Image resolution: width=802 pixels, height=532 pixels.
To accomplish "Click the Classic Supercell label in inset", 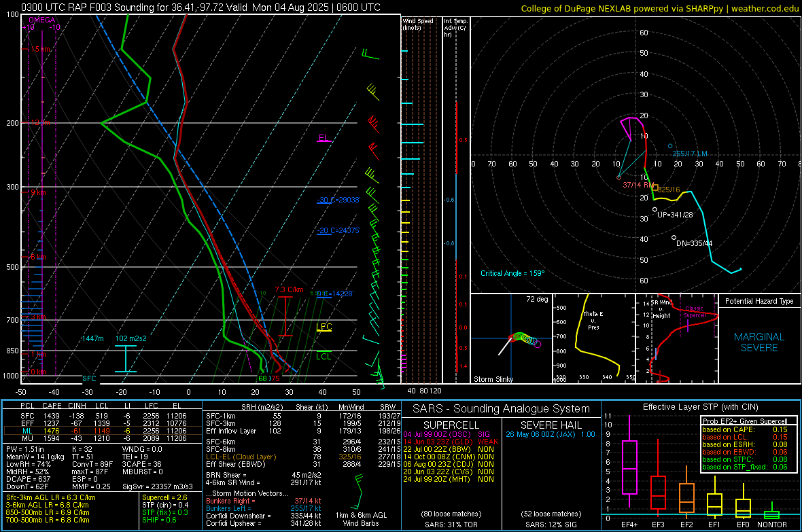I will click(x=695, y=312).
